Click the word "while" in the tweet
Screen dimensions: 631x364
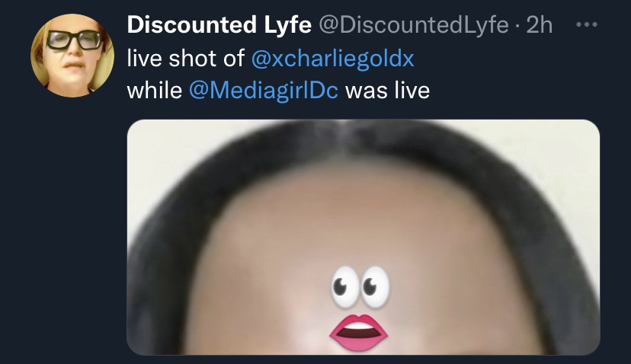[155, 90]
